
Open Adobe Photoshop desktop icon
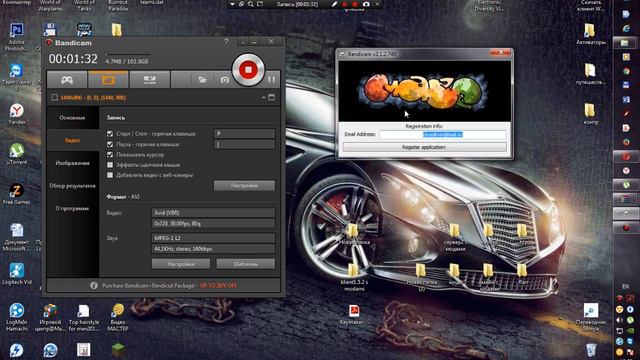(16, 37)
